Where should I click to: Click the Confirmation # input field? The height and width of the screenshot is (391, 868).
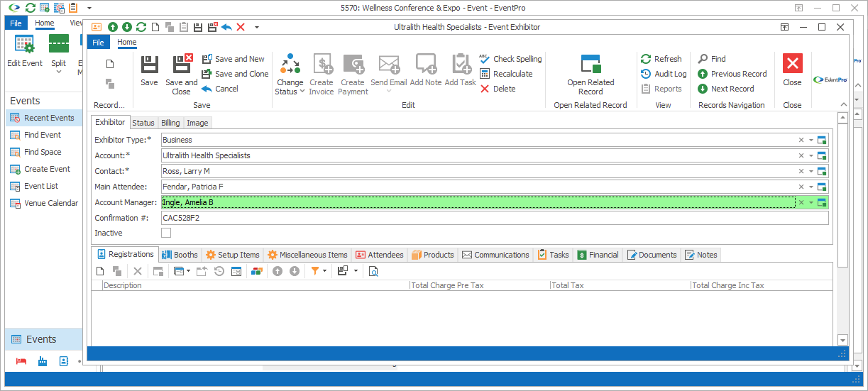[x=495, y=218]
